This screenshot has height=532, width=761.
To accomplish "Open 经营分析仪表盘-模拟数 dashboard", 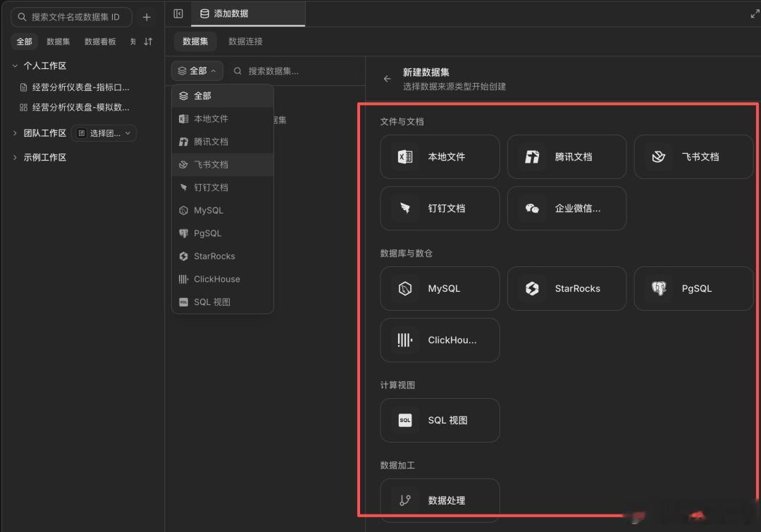I will coord(81,107).
